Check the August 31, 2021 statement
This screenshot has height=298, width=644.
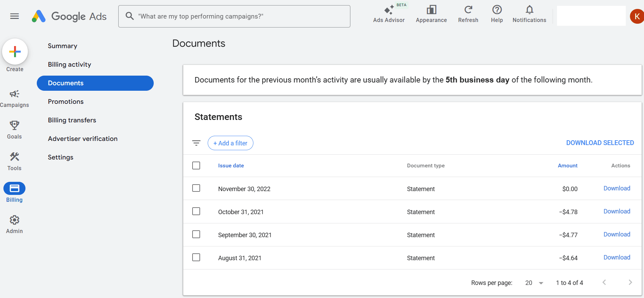click(x=196, y=257)
